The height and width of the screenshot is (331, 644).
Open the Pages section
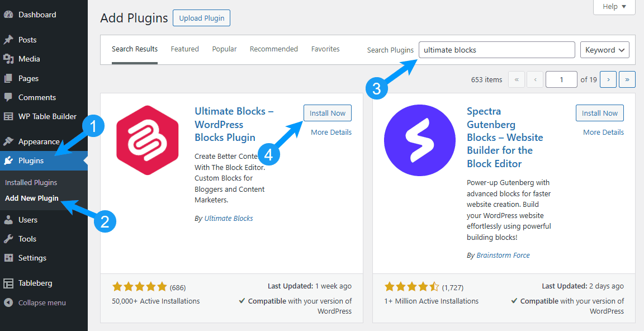(x=26, y=78)
